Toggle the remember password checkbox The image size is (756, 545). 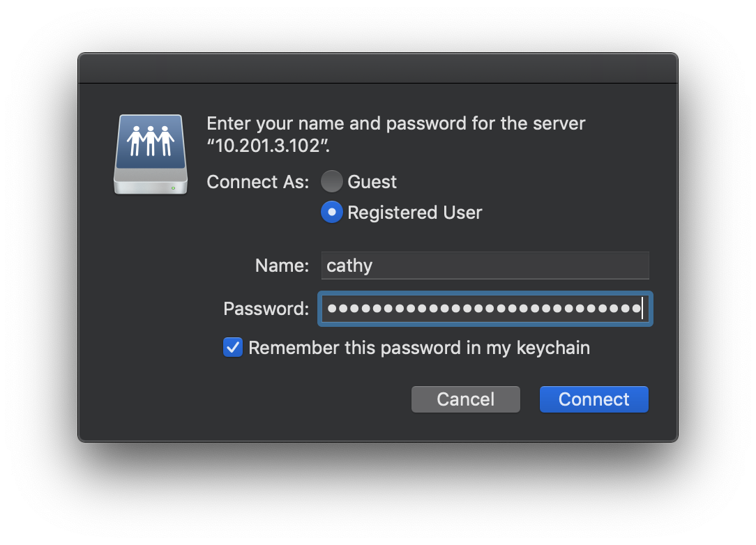click(233, 347)
